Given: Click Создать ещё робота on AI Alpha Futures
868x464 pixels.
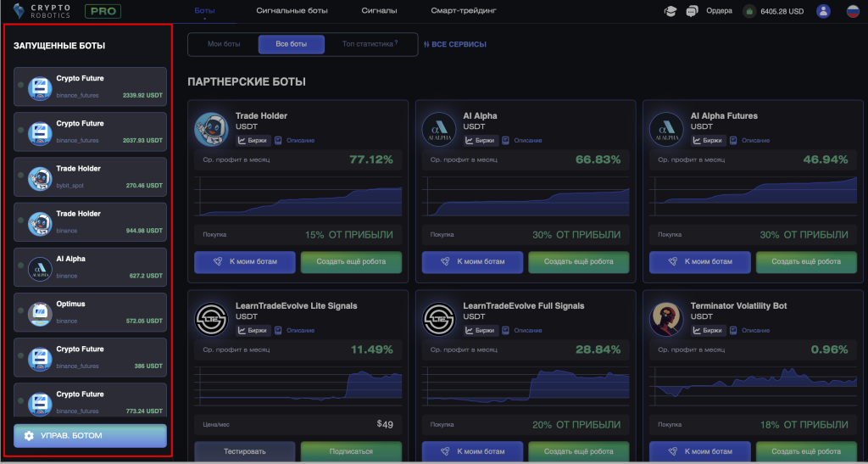Looking at the screenshot, I should click(x=806, y=261).
